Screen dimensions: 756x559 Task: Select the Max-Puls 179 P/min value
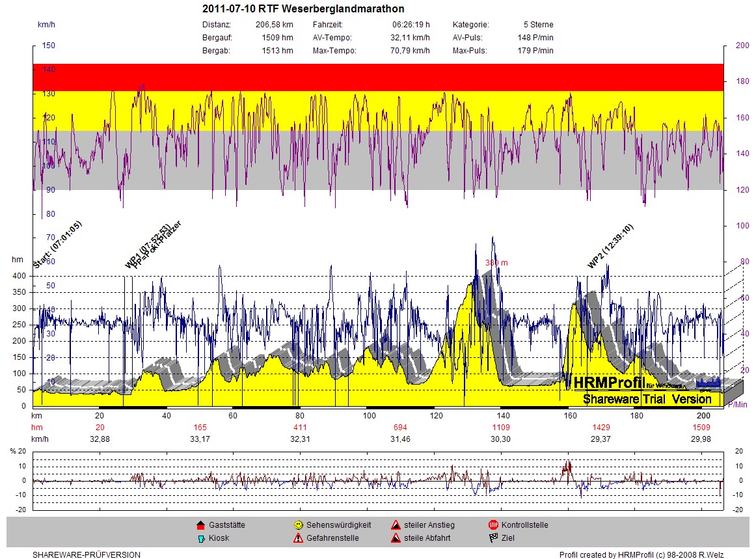click(x=539, y=51)
